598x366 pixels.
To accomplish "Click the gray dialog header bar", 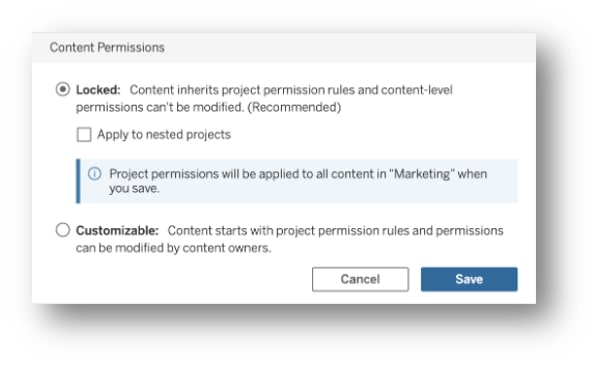I will click(x=284, y=47).
